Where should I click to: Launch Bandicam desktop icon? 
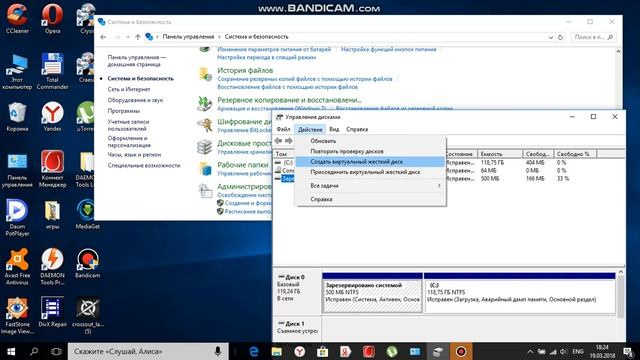coord(87,263)
